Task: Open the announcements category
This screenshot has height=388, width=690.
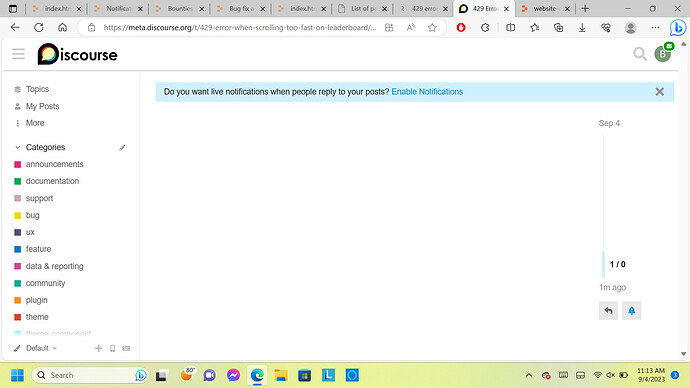Action: [55, 164]
